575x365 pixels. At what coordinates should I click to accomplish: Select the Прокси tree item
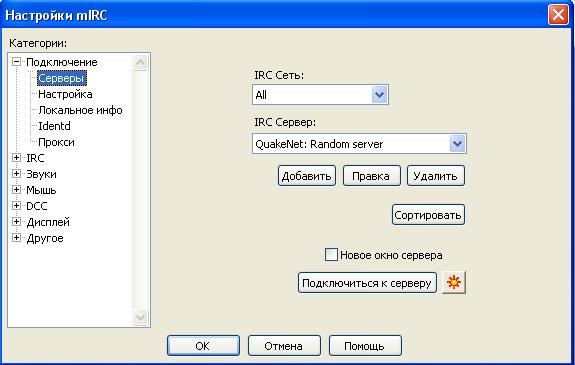tap(56, 142)
